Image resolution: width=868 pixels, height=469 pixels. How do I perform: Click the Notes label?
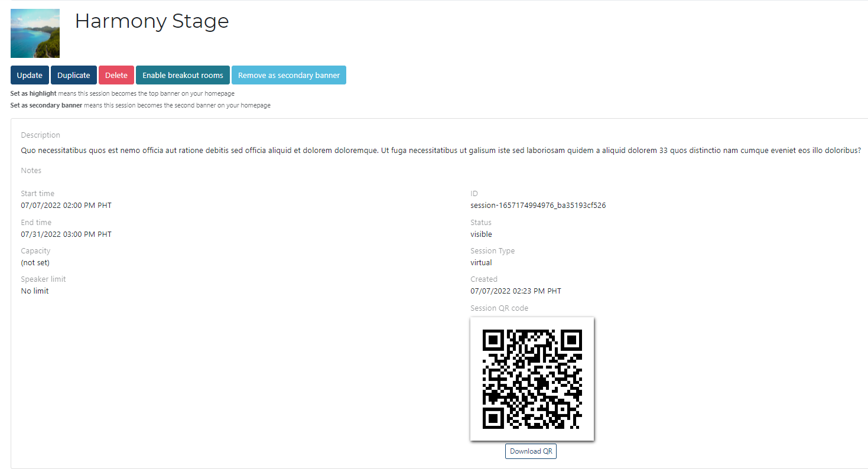(31, 171)
